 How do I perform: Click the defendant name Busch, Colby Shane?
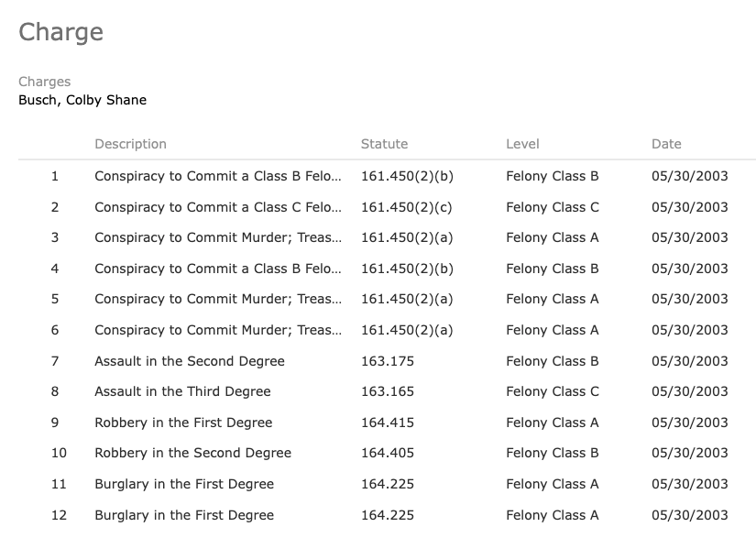[82, 100]
